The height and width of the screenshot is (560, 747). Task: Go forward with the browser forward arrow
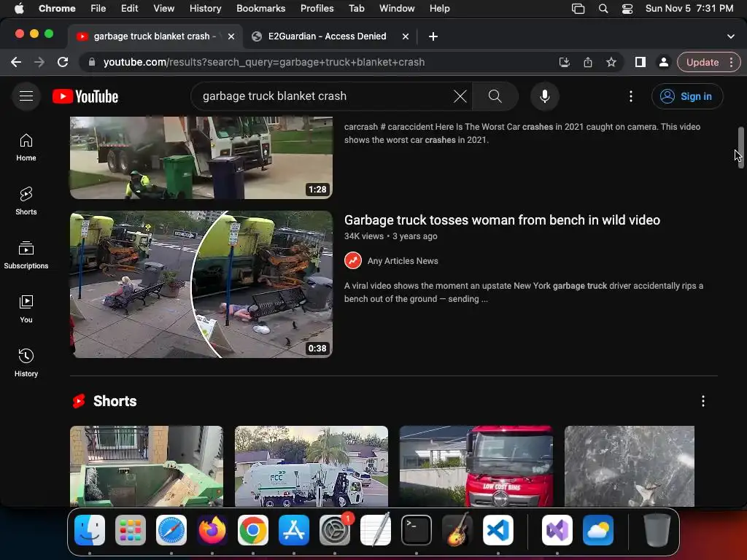39,62
